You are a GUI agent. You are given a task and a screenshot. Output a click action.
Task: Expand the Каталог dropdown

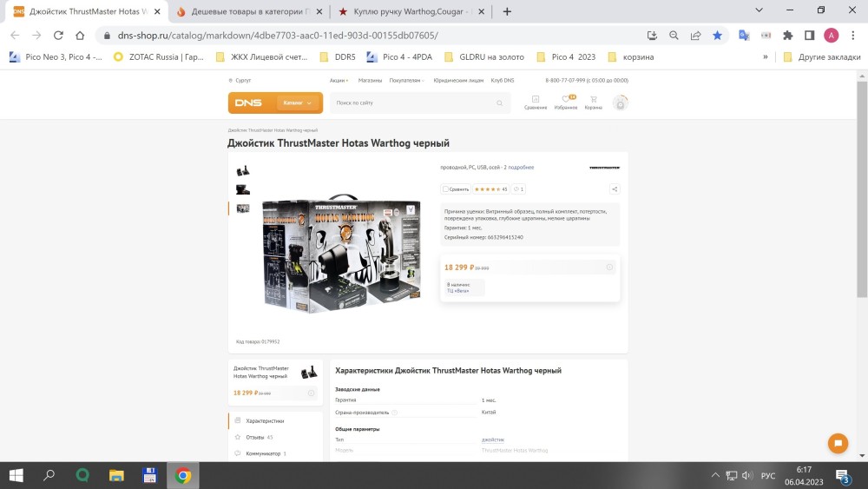[297, 103]
